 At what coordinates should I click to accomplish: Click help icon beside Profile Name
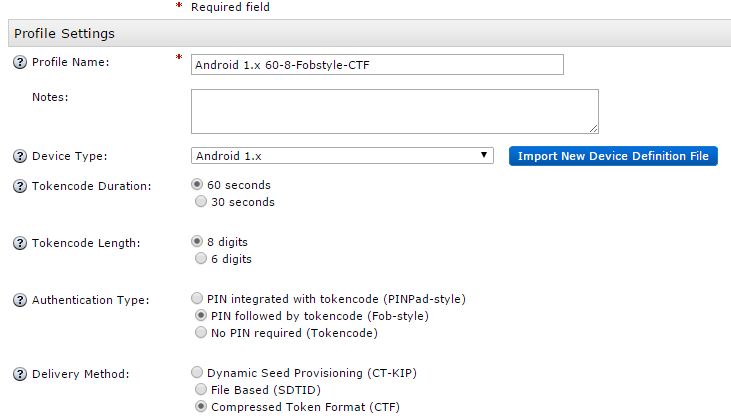point(19,63)
